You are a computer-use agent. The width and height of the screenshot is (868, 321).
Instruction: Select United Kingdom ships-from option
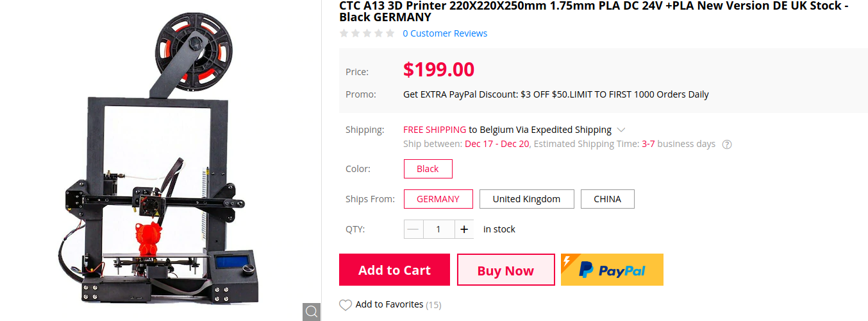526,199
